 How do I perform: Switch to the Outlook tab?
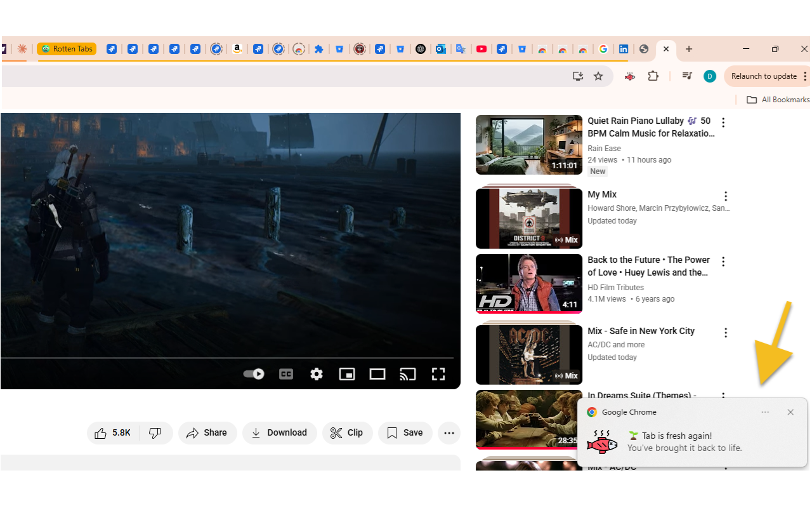[441, 49]
